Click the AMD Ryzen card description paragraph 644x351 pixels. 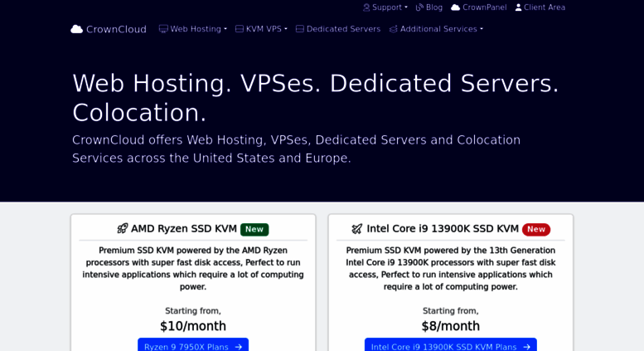[193, 268]
